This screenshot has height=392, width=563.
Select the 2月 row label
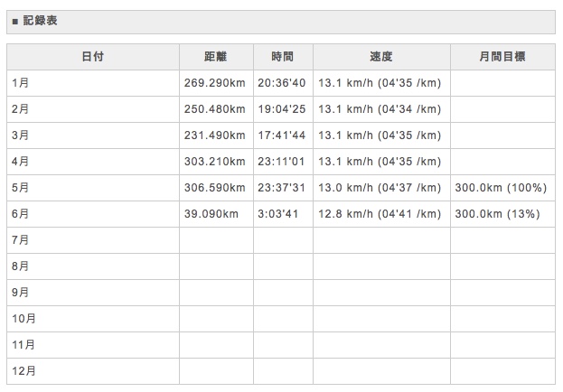[x=21, y=109]
